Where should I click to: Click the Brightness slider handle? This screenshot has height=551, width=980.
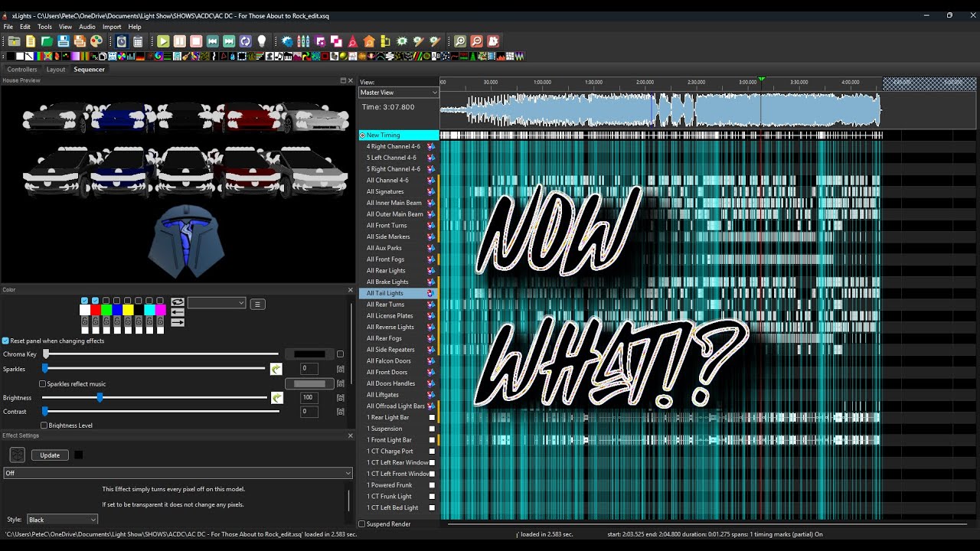click(100, 398)
